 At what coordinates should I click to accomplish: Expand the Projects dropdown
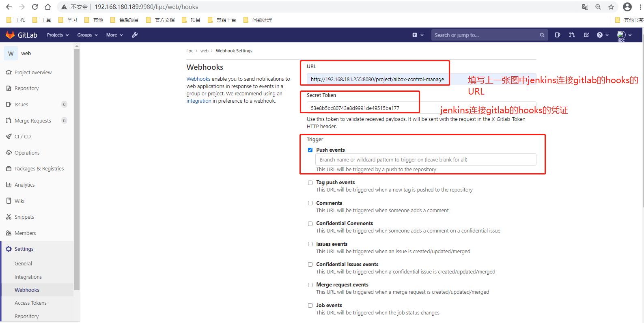pos(58,35)
